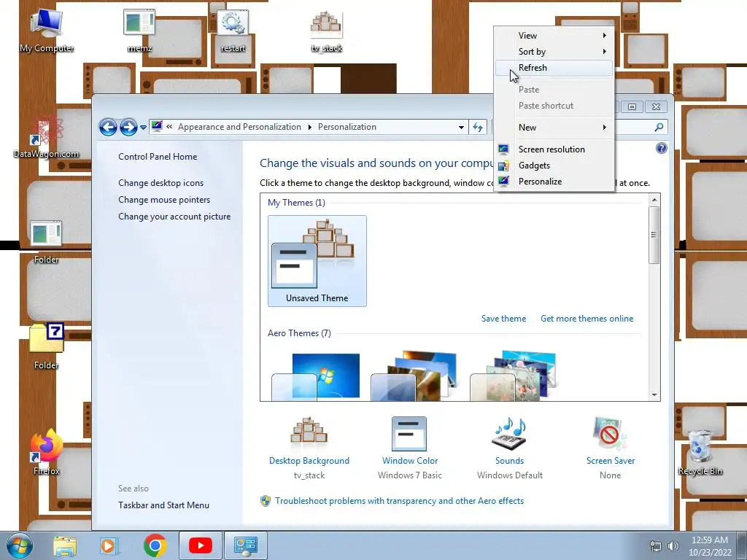The height and width of the screenshot is (560, 747).
Task: Select the flowers Aero theme thumbnail
Action: point(514,376)
